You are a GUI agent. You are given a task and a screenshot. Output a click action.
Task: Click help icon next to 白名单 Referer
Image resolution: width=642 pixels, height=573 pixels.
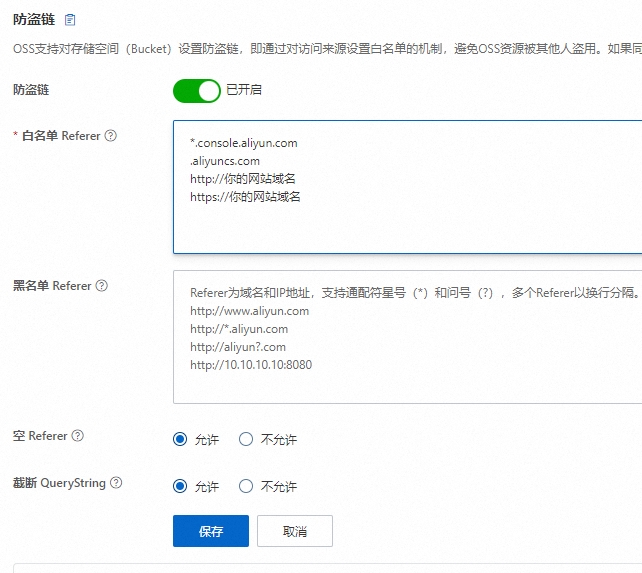point(111,136)
